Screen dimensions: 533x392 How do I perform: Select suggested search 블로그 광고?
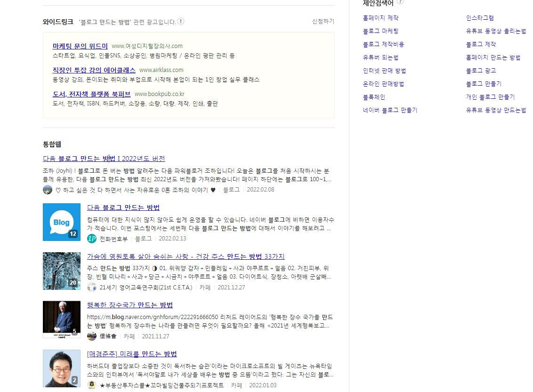pyautogui.click(x=481, y=71)
